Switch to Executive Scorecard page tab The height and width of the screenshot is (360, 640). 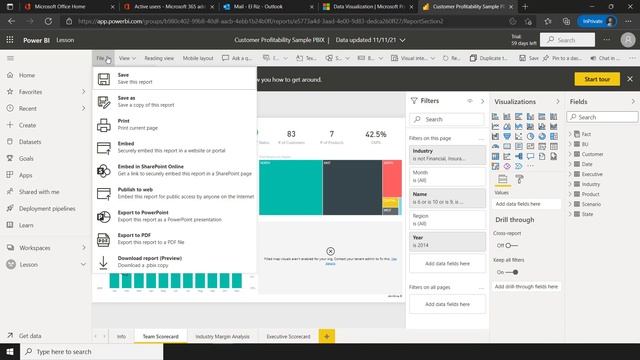(288, 336)
